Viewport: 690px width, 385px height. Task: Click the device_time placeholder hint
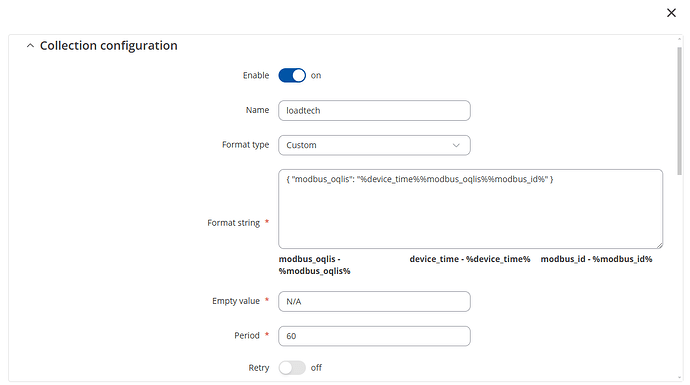coord(470,259)
